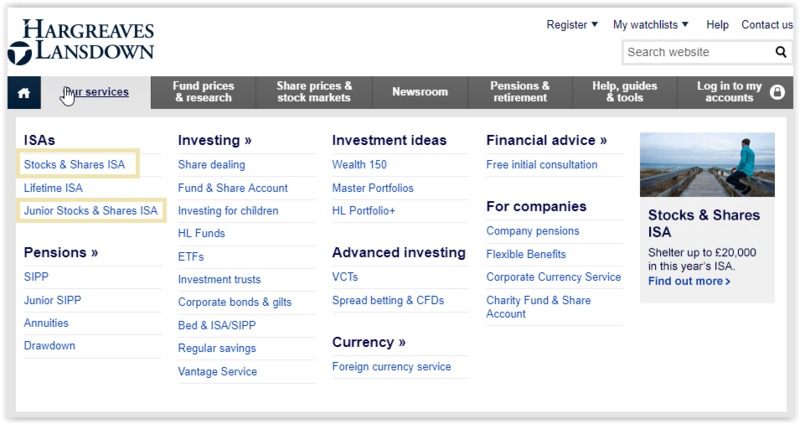Select Pensions & retirement menu item
The height and width of the screenshot is (424, 800).
coord(520,92)
